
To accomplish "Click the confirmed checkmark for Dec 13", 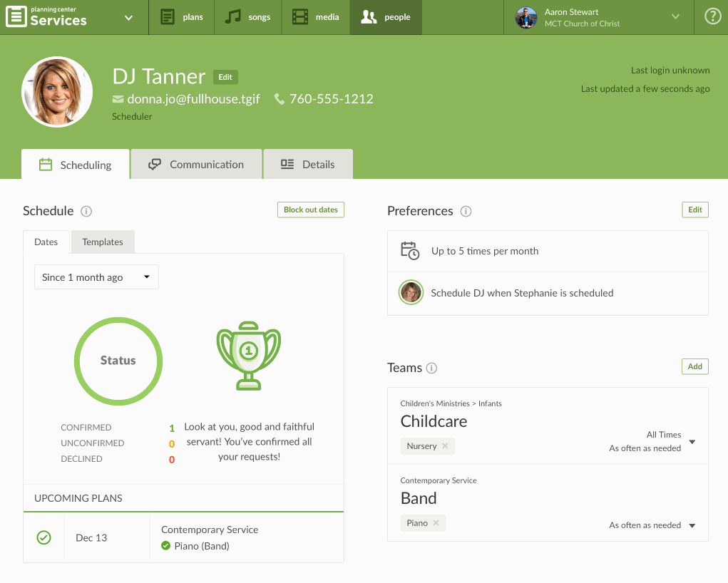I will coord(43,538).
